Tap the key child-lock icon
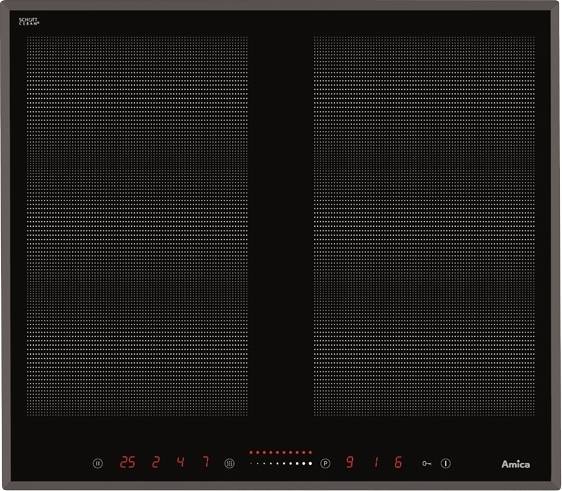 click(426, 463)
